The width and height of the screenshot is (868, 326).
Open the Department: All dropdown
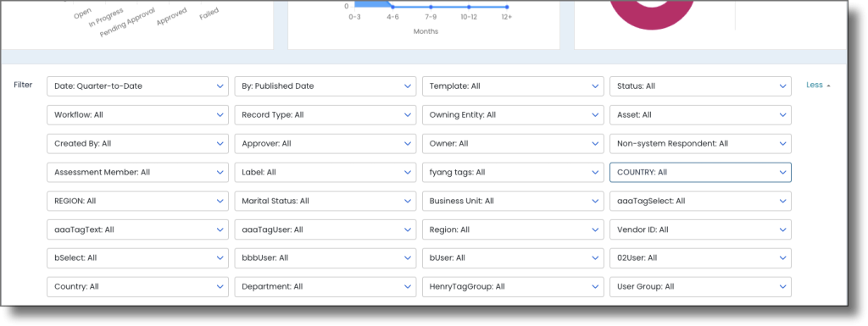(x=325, y=287)
